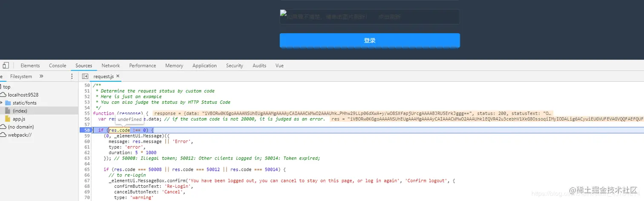This screenshot has width=644, height=201.
Task: Toggle the device toolbar icon
Action: click(x=6, y=66)
